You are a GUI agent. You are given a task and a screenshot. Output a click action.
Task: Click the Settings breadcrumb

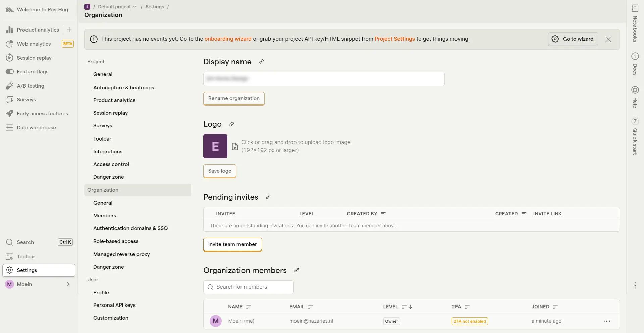coord(155,7)
